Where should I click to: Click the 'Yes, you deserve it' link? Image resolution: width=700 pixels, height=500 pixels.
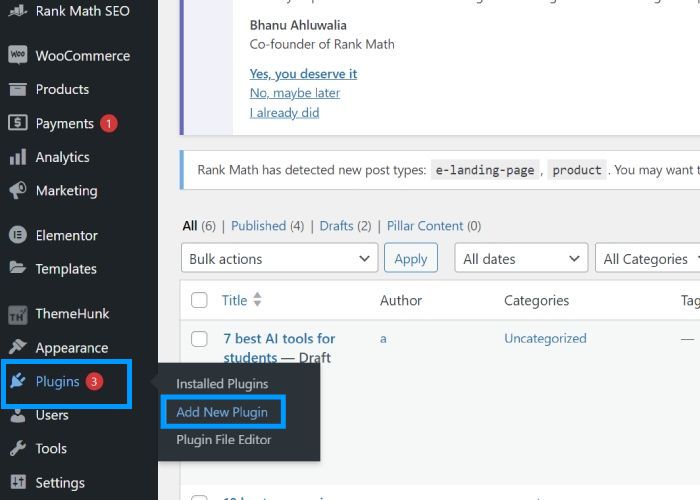point(303,74)
